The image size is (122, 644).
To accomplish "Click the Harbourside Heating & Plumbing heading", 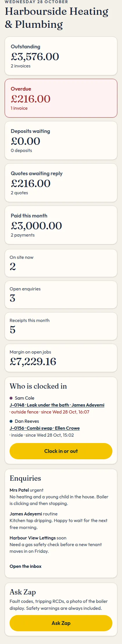I will click(x=57, y=18).
